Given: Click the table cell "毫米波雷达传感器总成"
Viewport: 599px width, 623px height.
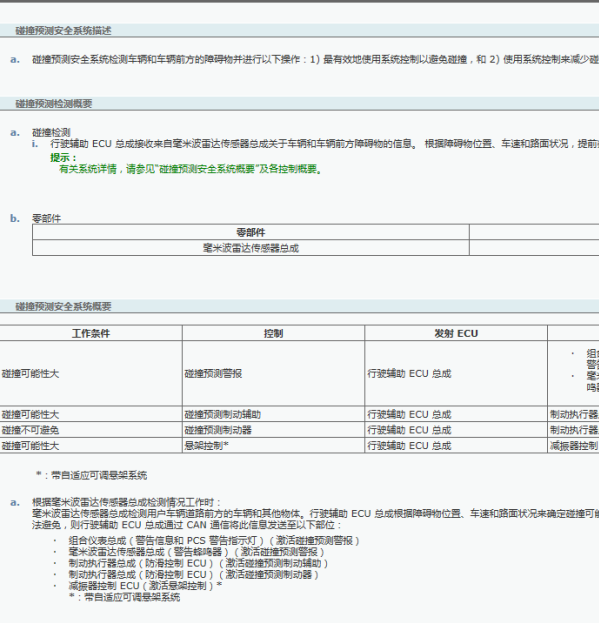Looking at the screenshot, I should coord(251,248).
